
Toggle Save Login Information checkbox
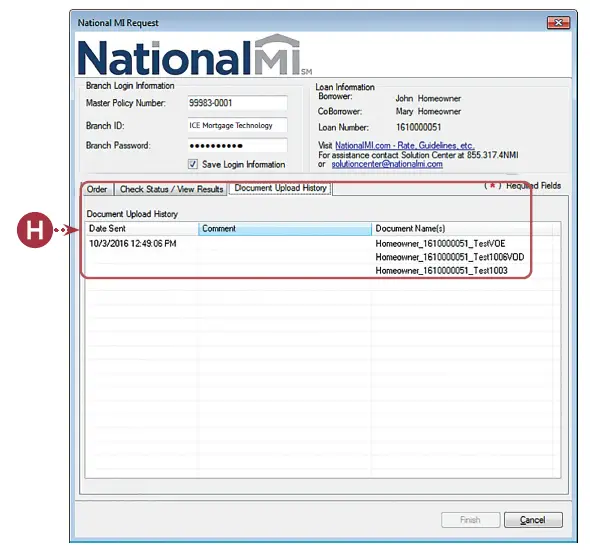click(x=193, y=164)
